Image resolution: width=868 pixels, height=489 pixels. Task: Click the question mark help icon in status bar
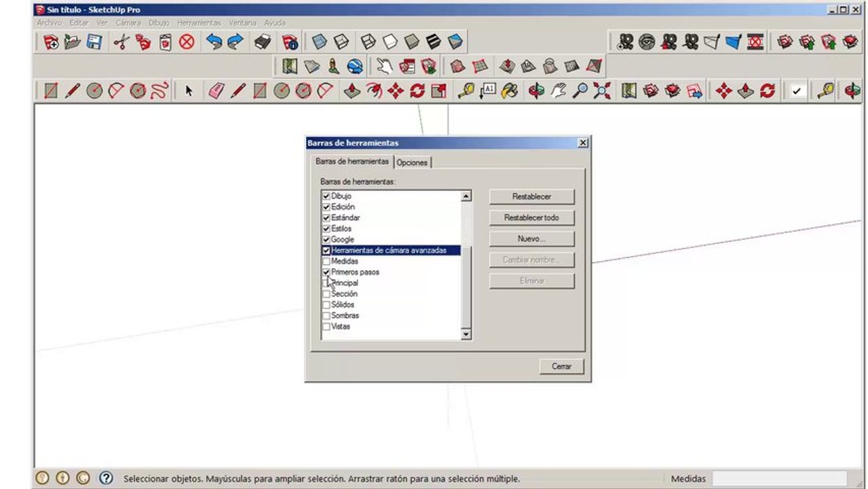106,478
